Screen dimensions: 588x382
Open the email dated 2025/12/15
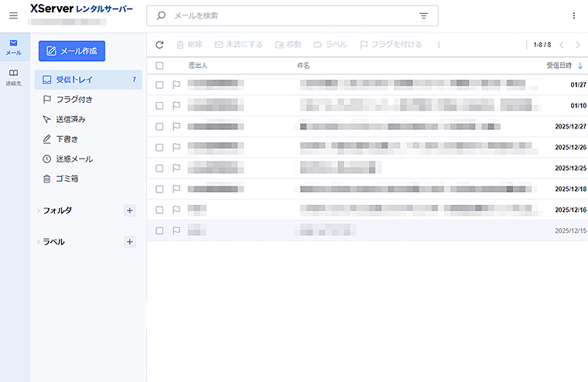[367, 230]
